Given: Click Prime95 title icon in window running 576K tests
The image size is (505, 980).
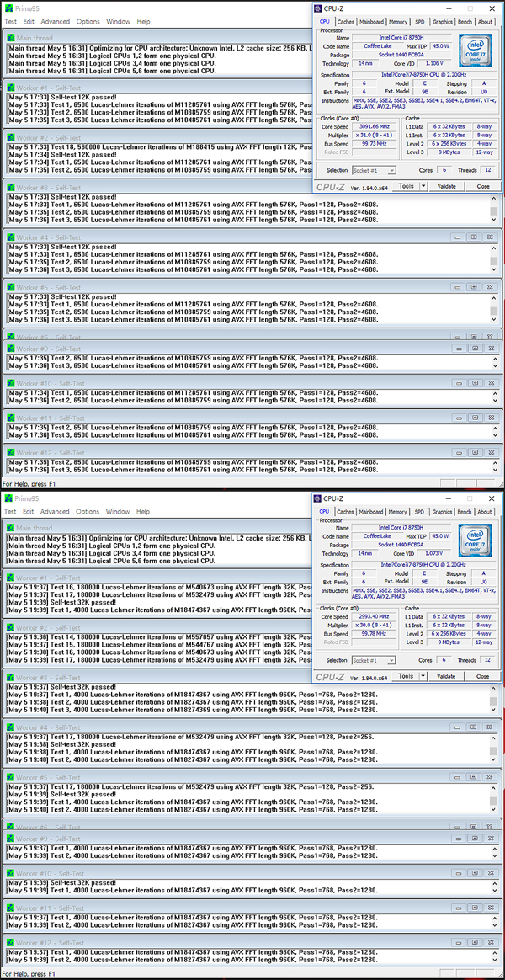Looking at the screenshot, I should pos(8,8).
